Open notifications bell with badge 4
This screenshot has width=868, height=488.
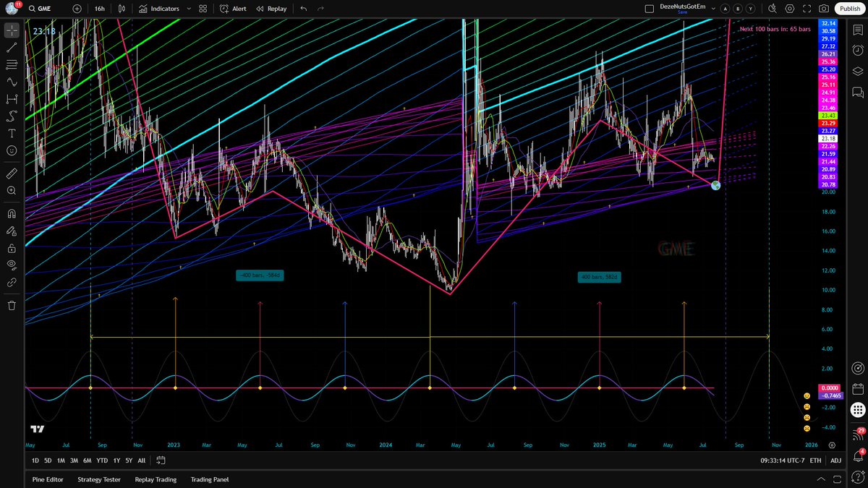(x=858, y=455)
